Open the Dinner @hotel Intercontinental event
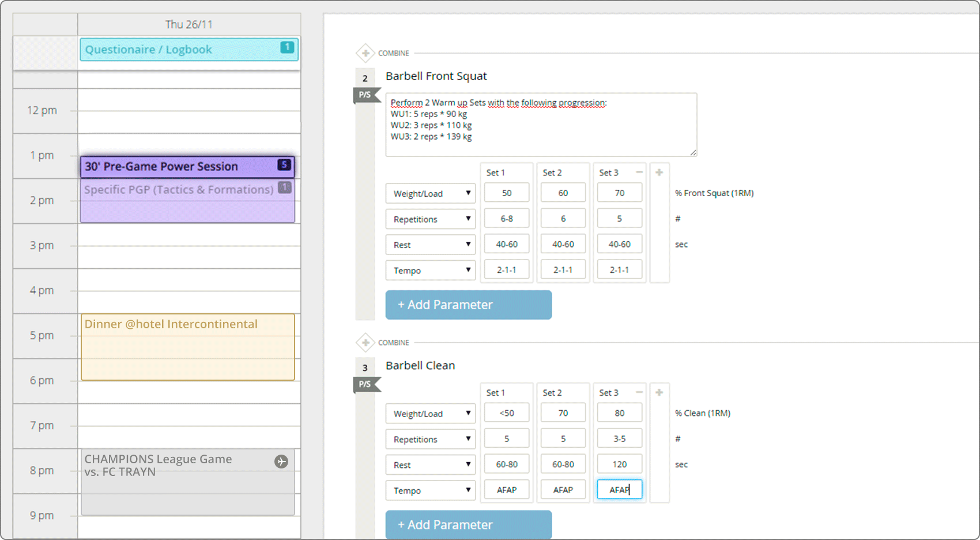 pyautogui.click(x=187, y=347)
